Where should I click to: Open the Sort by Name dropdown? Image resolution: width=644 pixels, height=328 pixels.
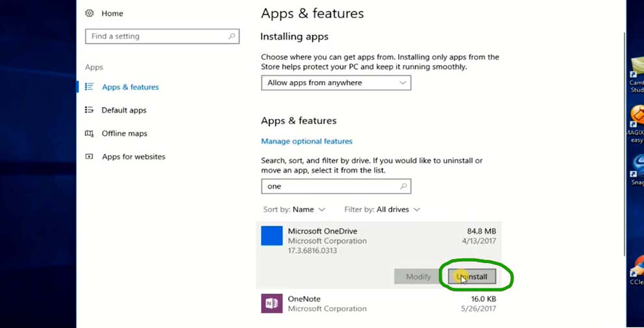[294, 210]
